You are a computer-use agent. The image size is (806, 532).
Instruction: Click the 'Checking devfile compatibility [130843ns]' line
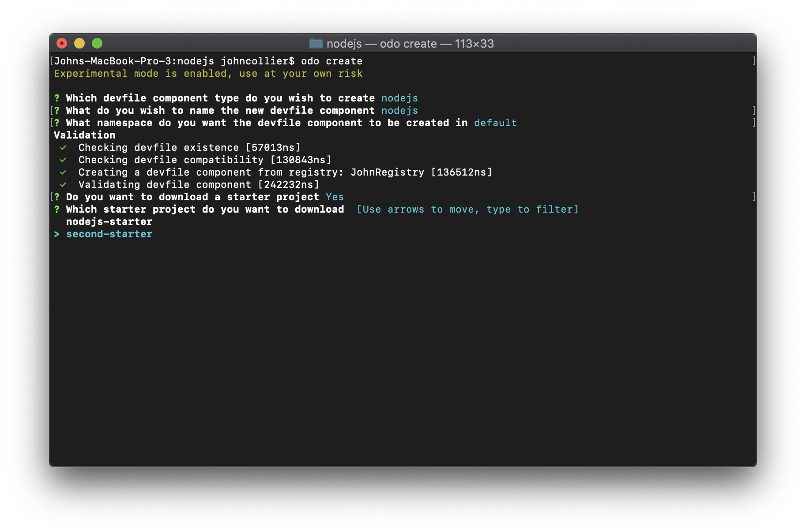click(205, 160)
